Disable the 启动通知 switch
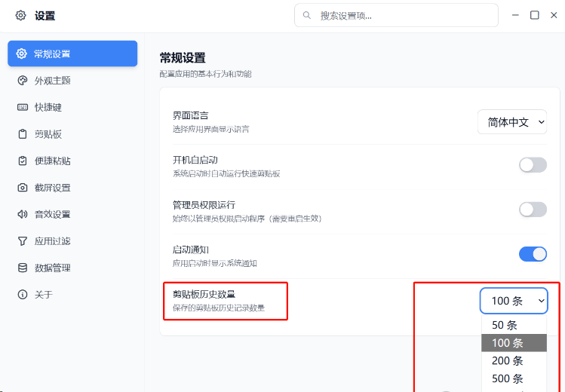Viewport: 565px width, 392px height. 533,254
